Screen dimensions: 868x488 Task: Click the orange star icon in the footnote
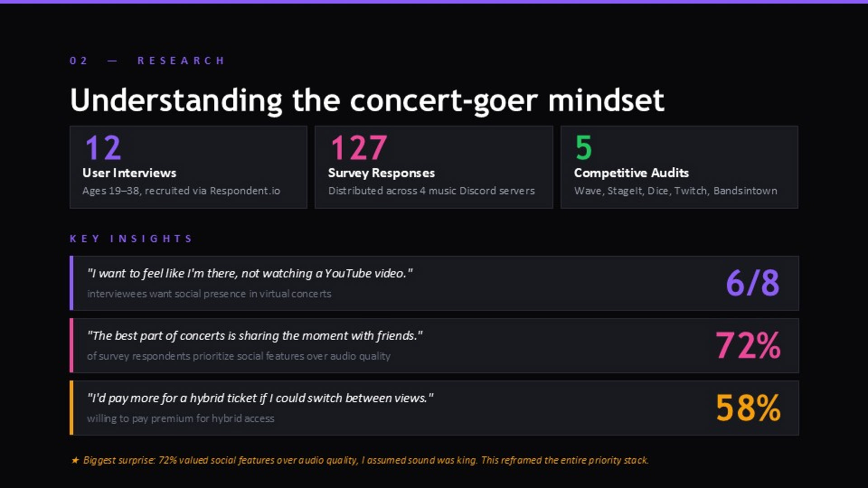click(x=75, y=460)
